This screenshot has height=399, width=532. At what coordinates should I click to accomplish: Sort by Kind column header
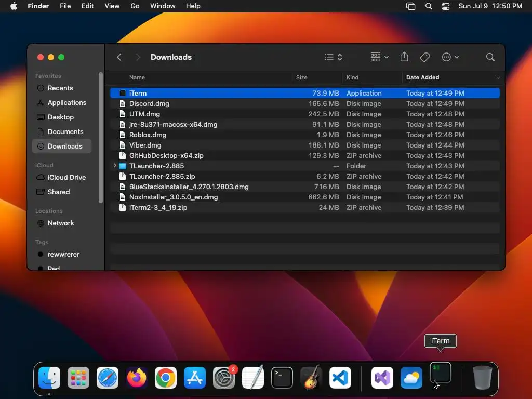coord(353,77)
